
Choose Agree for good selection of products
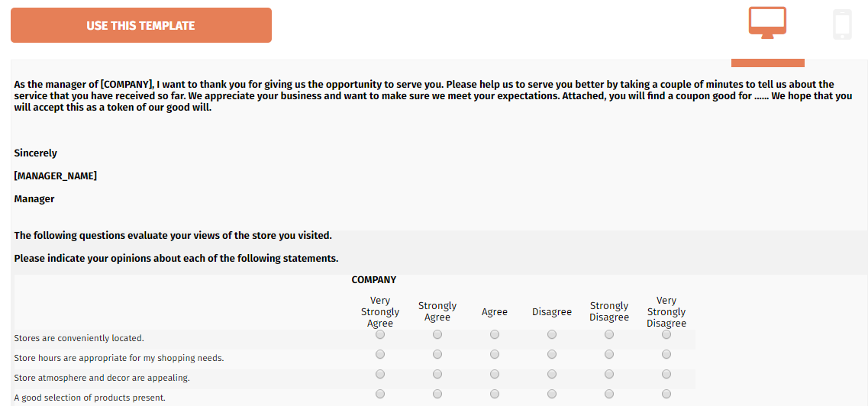click(495, 395)
